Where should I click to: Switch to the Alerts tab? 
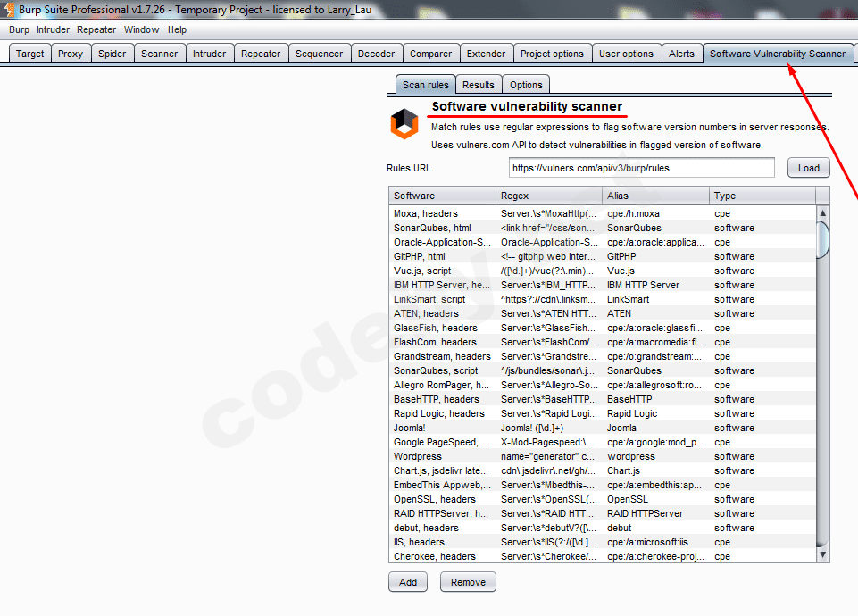681,54
